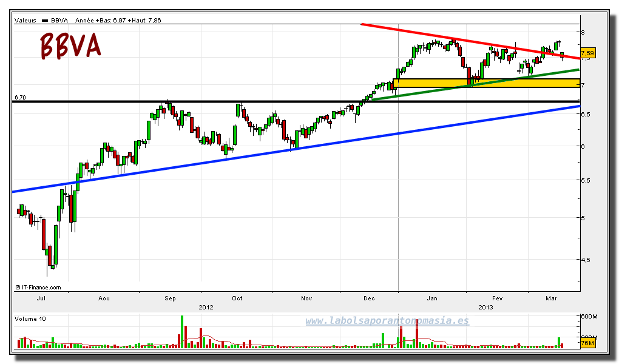
Task: Click the Volume 10 indicator label
Action: (x=30, y=318)
